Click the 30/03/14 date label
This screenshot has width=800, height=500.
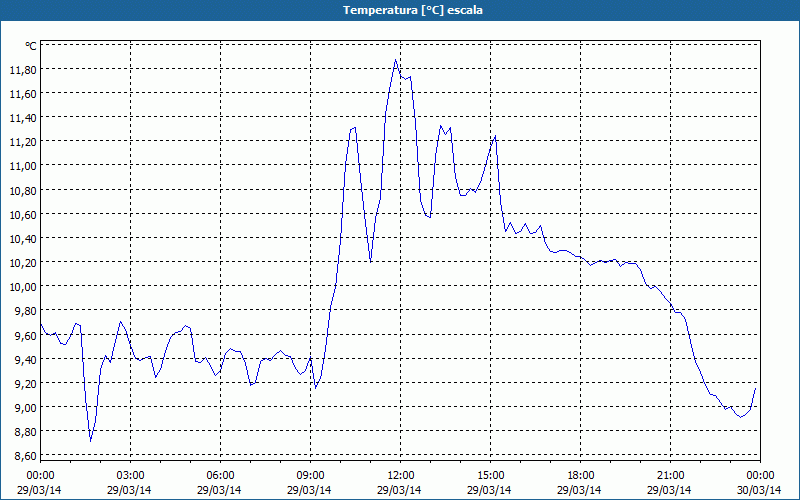tap(760, 490)
